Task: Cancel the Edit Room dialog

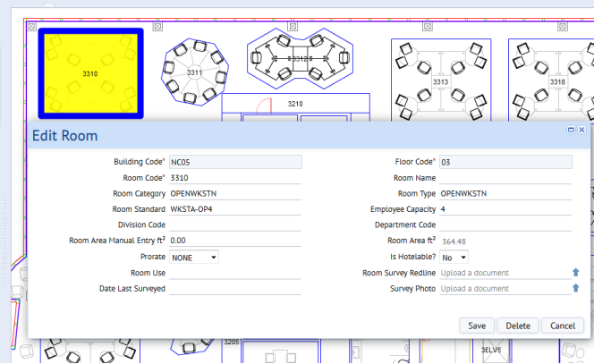Action: 562,326
